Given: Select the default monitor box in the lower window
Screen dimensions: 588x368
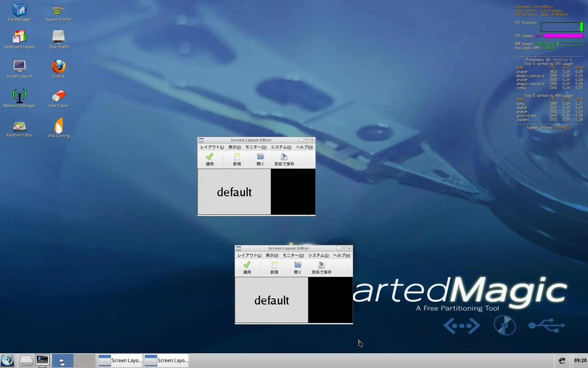Looking at the screenshot, I should click(x=272, y=300).
